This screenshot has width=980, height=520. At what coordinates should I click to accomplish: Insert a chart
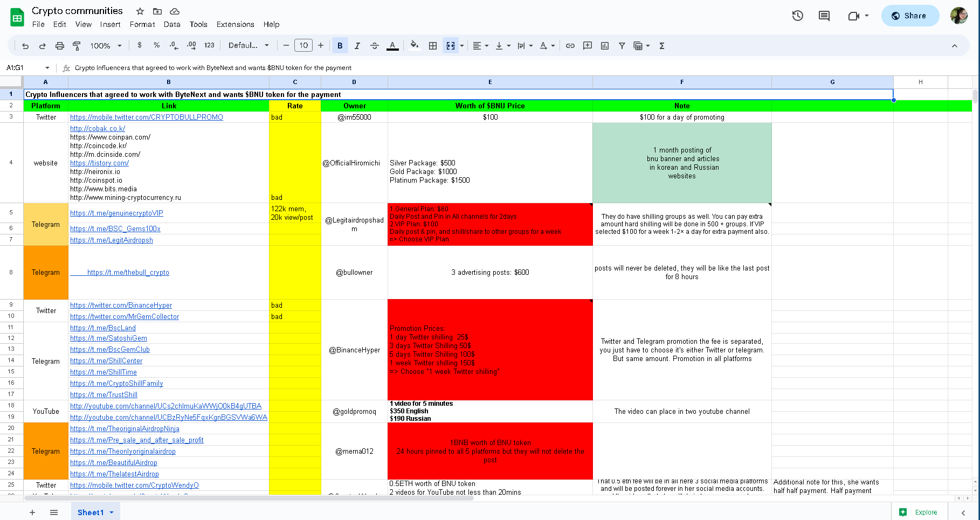[605, 46]
